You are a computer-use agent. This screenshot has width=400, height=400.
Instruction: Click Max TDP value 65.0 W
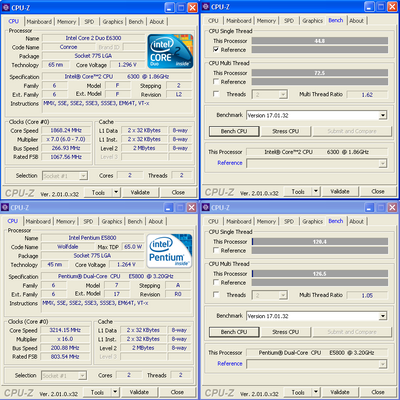[133, 247]
